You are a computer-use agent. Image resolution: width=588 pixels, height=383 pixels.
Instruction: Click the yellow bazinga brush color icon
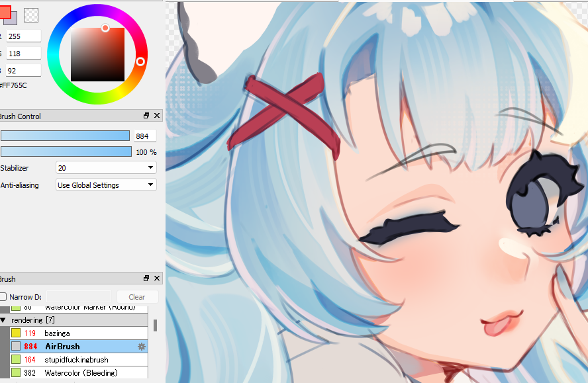pos(16,333)
